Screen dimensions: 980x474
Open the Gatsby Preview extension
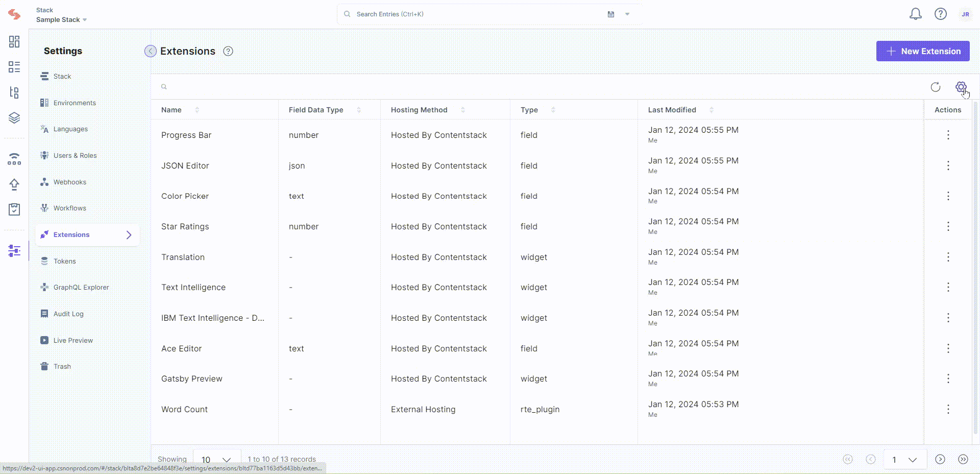(x=192, y=378)
